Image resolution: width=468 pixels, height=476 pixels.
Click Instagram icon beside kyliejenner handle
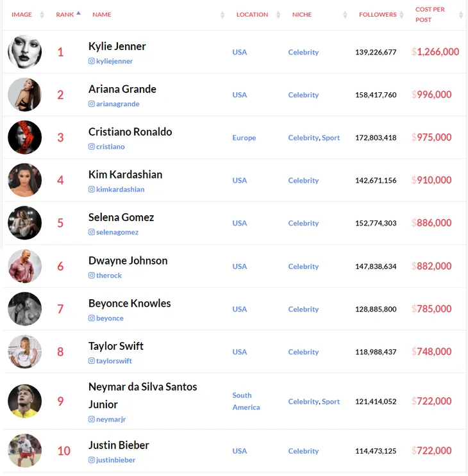pyautogui.click(x=92, y=61)
